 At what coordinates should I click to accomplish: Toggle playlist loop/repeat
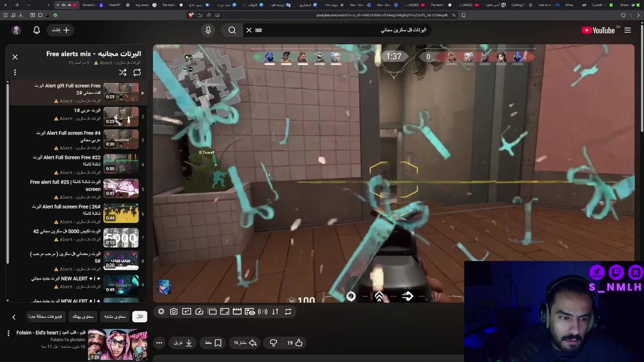click(x=137, y=72)
